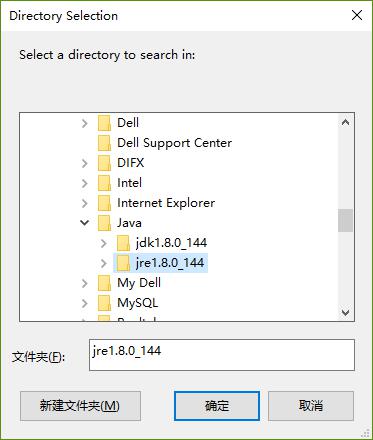373x440 pixels.
Task: Select the Intel folder icon
Action: (104, 183)
